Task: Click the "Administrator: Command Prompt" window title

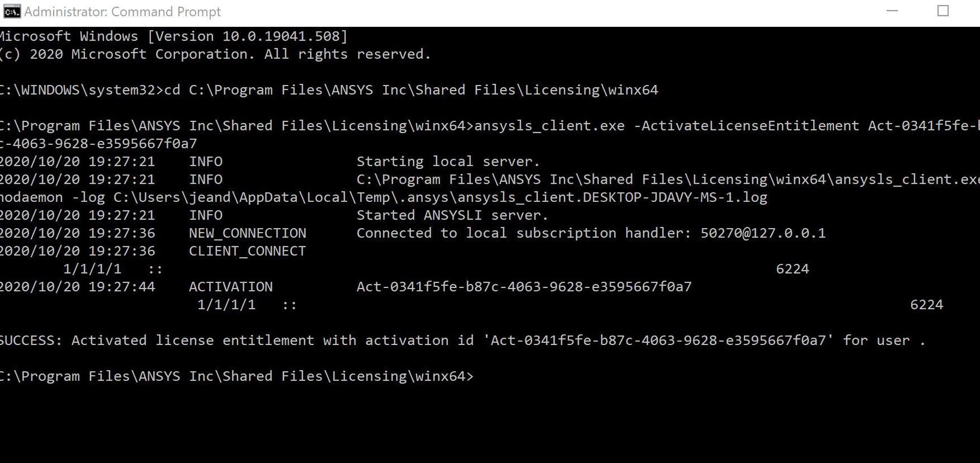Action: [x=122, y=11]
